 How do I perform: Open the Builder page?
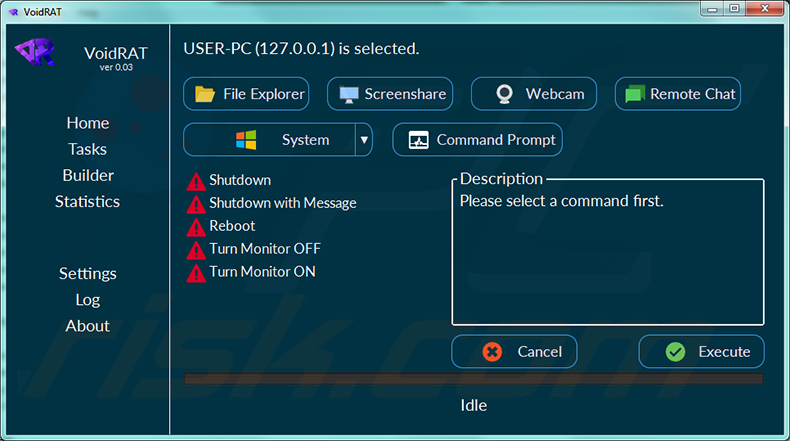pos(88,175)
